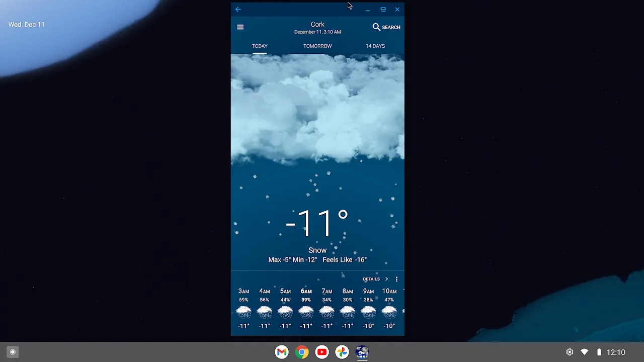Open the clock showing 12:10
Screen dimensions: 644x362
(616, 352)
